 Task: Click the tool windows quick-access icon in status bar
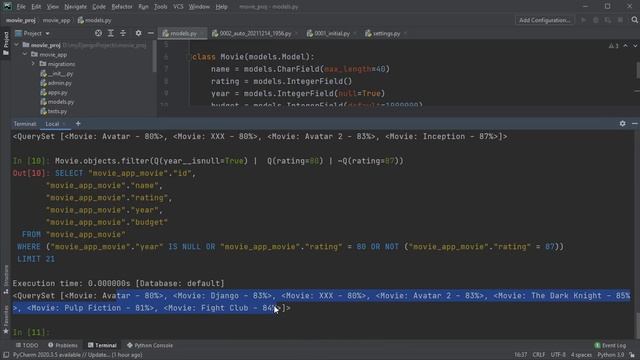click(6, 355)
